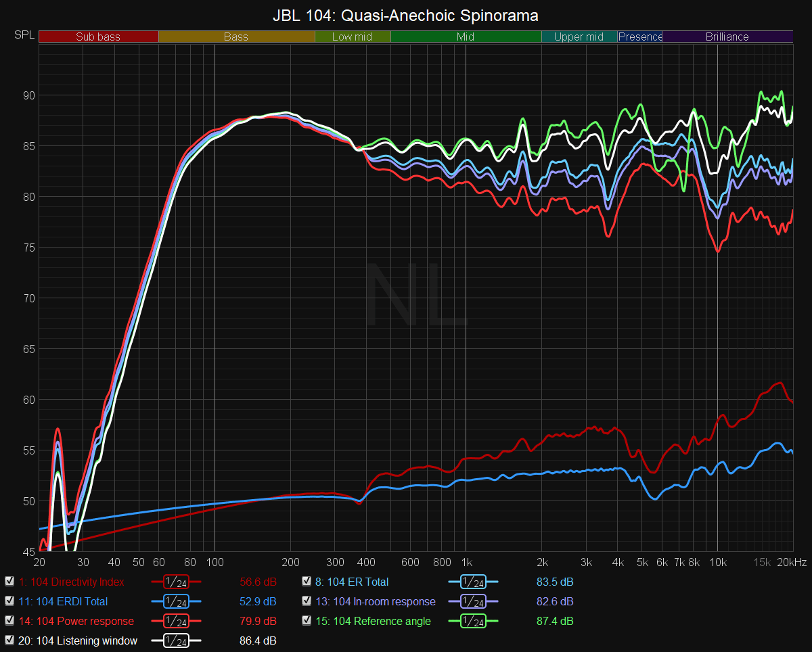Select the '20: 104 Listening window' trace label
This screenshot has width=812, height=652.
tap(78, 641)
